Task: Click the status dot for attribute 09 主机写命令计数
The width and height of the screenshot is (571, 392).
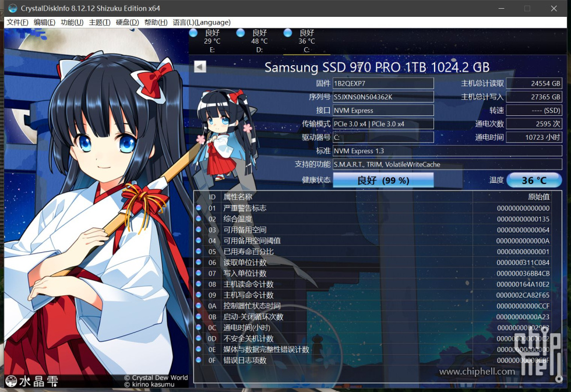Action: point(199,295)
